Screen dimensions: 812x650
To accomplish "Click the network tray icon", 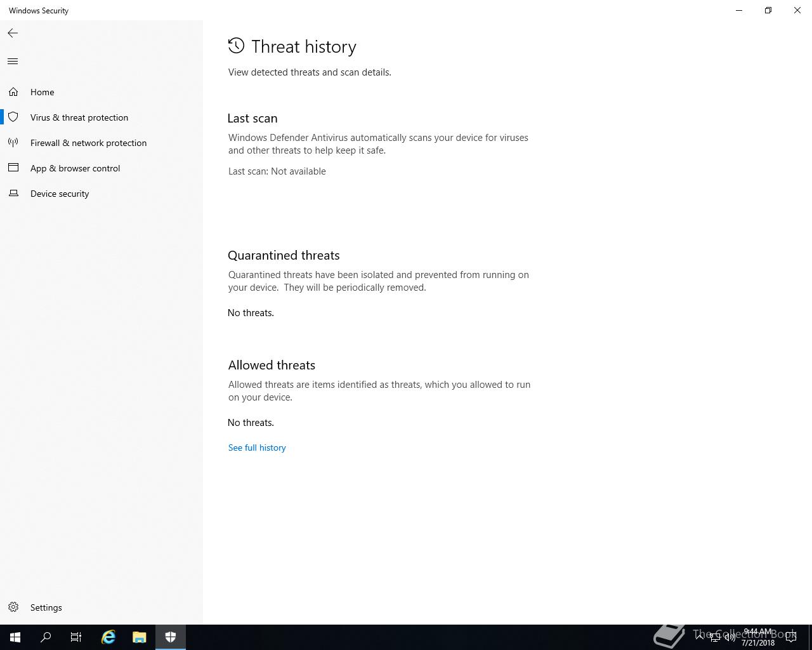I will point(715,637).
